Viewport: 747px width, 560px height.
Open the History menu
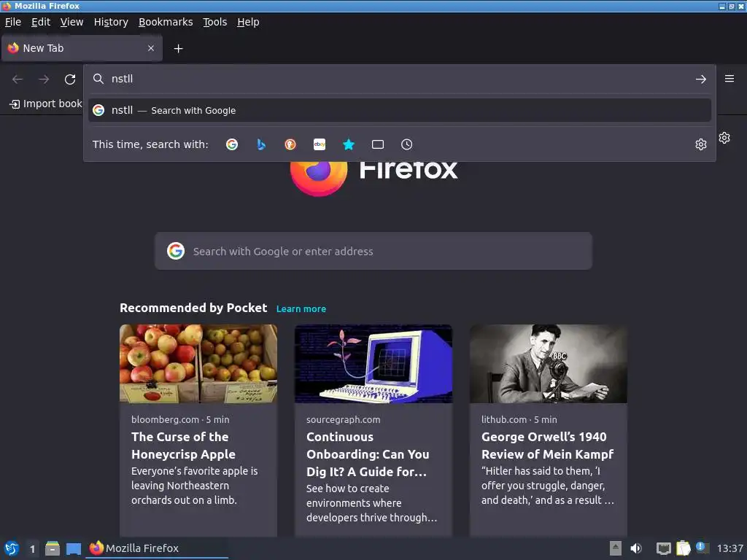111,22
